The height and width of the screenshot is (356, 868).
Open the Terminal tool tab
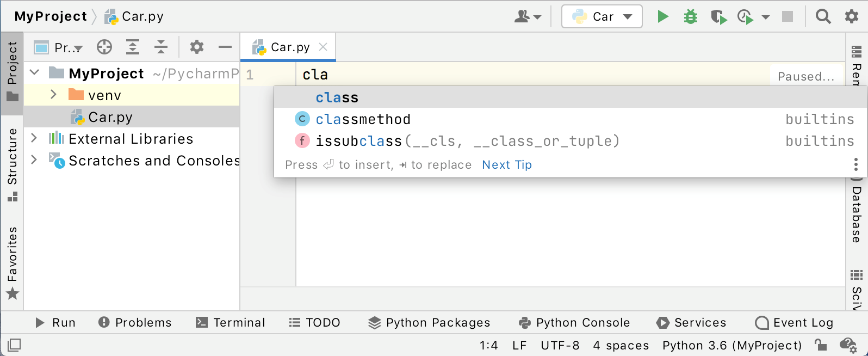click(231, 323)
